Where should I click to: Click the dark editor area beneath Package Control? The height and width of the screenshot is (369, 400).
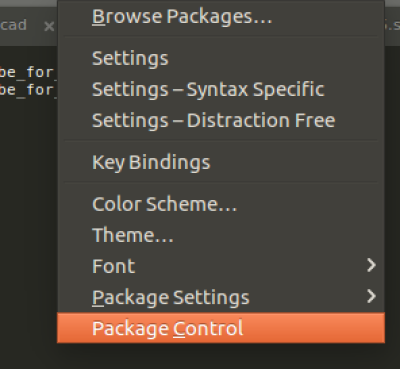coord(221,356)
